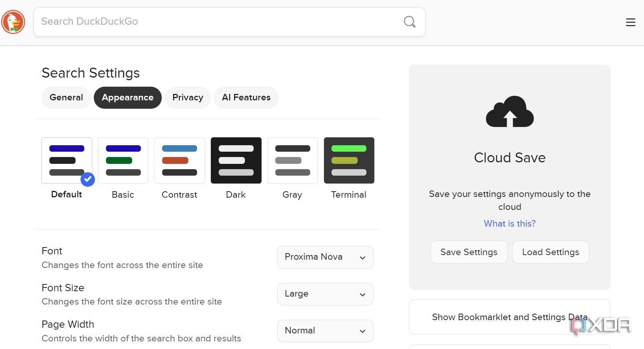Open the Font dropdown showing Proxima Nova
Viewport: 644px width, 349px height.
click(325, 257)
